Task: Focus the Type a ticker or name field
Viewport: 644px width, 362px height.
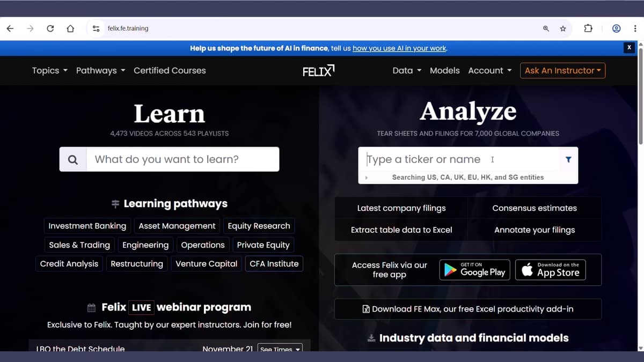Action: tap(459, 159)
